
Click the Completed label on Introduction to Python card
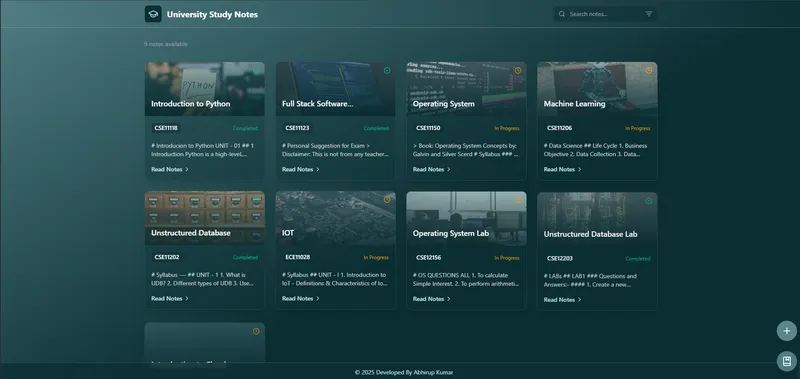click(x=245, y=129)
